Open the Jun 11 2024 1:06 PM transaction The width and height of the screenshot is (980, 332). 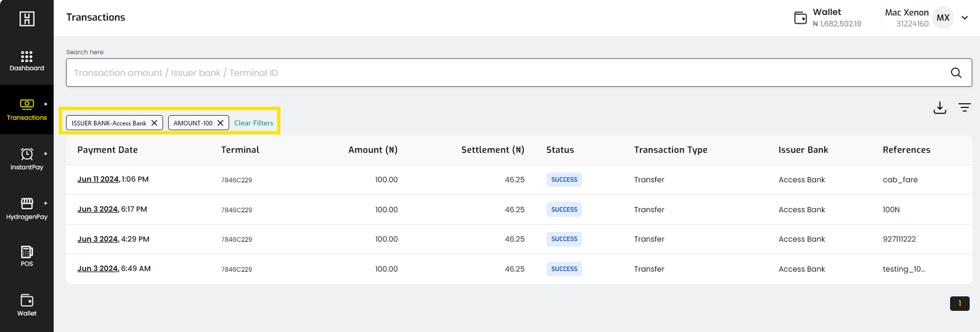pyautogui.click(x=113, y=179)
